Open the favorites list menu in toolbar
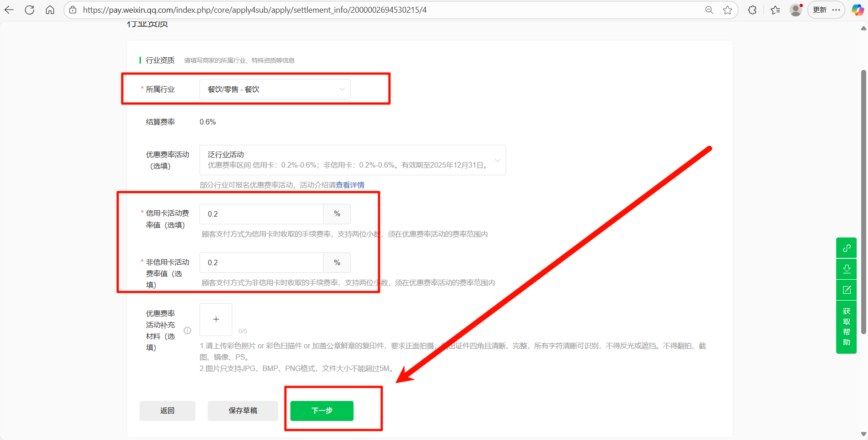 (775, 10)
